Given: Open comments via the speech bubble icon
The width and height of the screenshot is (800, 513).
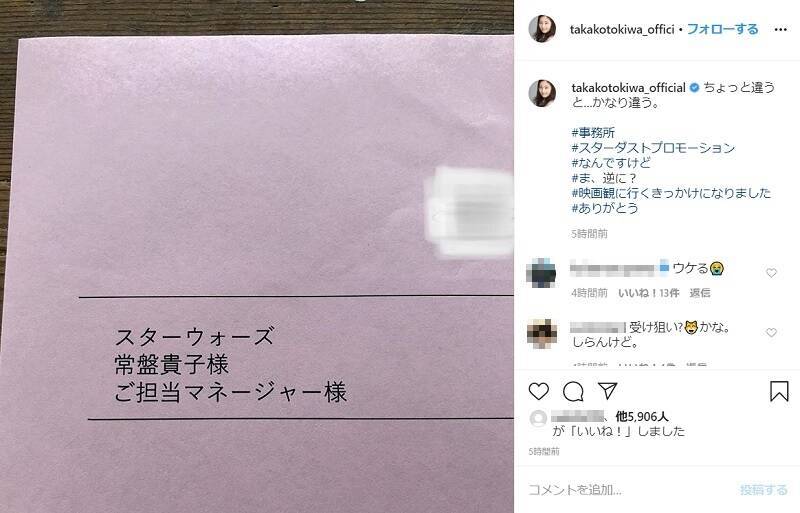Looking at the screenshot, I should pyautogui.click(x=573, y=392).
